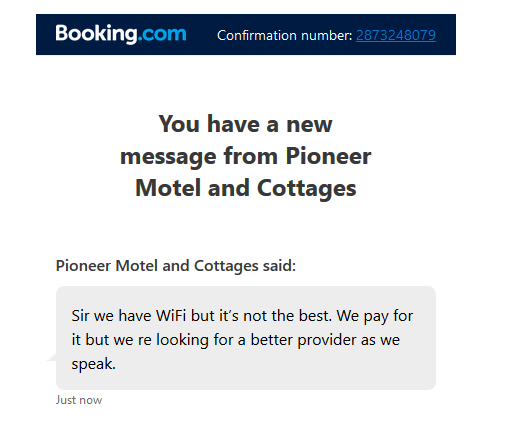This screenshot has width=517, height=436.
Task: Click the 'Just now' timestamp
Action: (79, 400)
